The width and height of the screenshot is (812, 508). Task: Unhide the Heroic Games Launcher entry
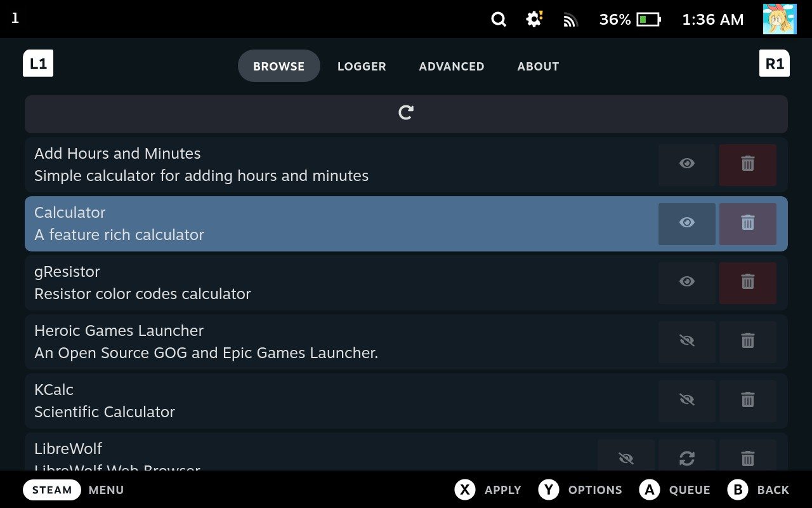687,342
